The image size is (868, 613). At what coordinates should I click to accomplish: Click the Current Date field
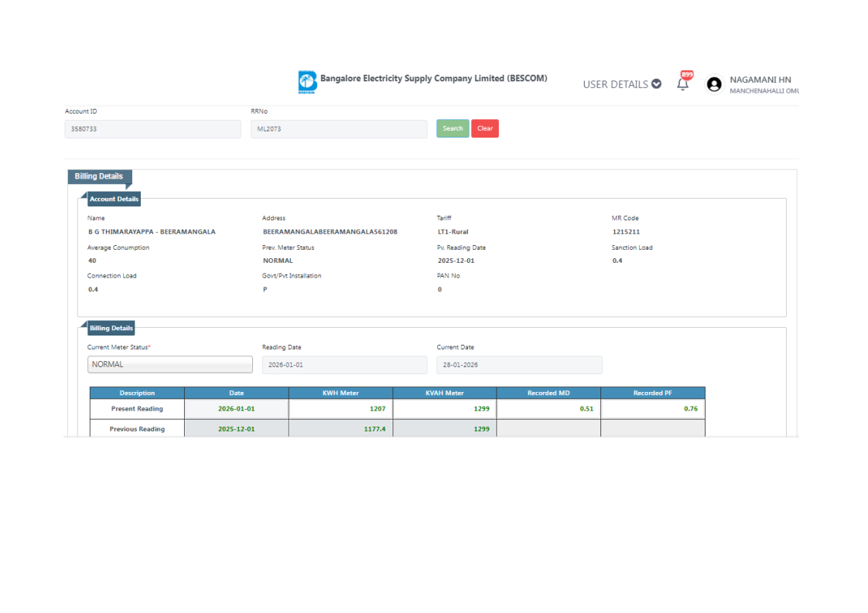[519, 365]
